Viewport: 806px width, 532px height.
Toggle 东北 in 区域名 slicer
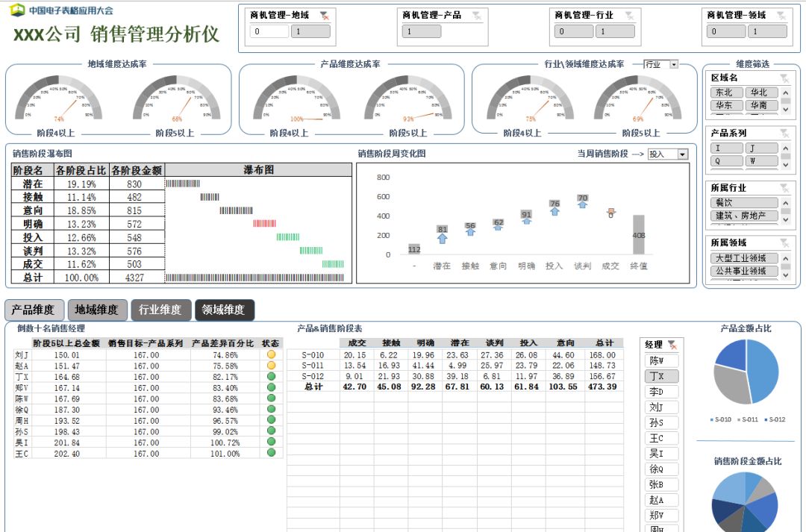point(726,93)
